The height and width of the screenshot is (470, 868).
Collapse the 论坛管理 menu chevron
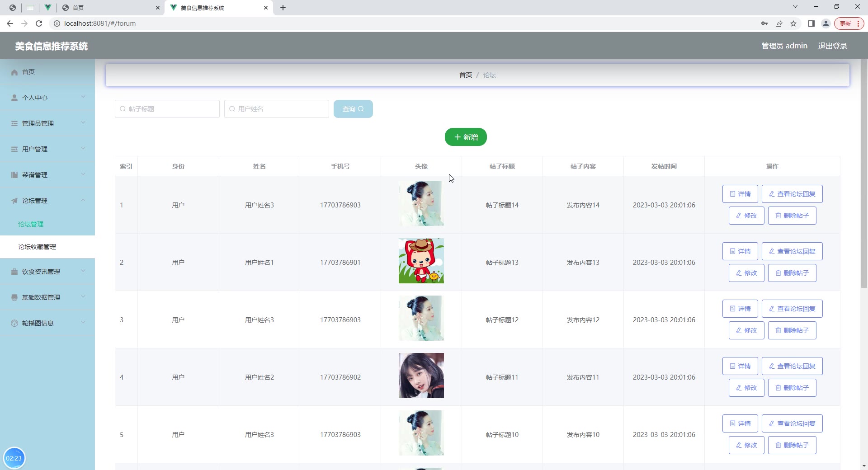[x=83, y=200]
